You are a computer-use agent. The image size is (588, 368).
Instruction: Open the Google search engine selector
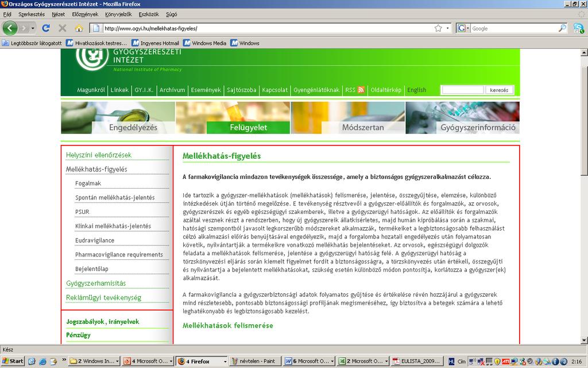pos(463,28)
